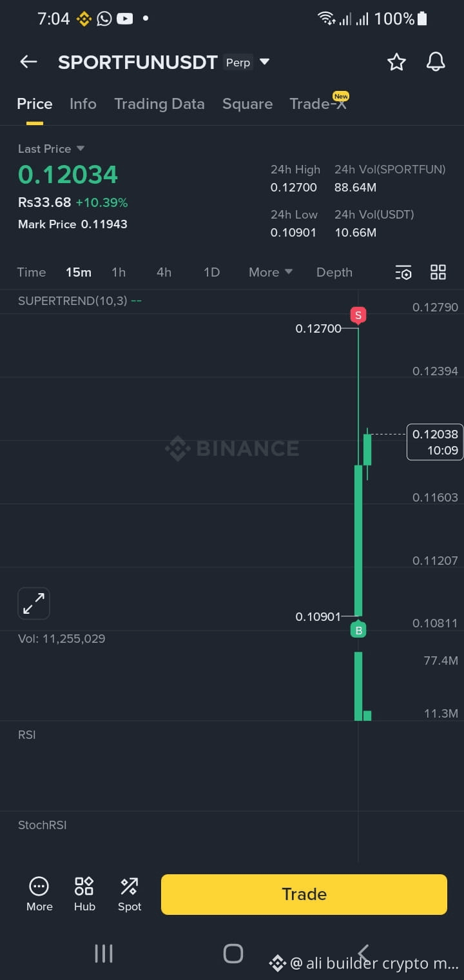Expand chart to fullscreen
This screenshot has width=464, height=980.
[x=34, y=603]
